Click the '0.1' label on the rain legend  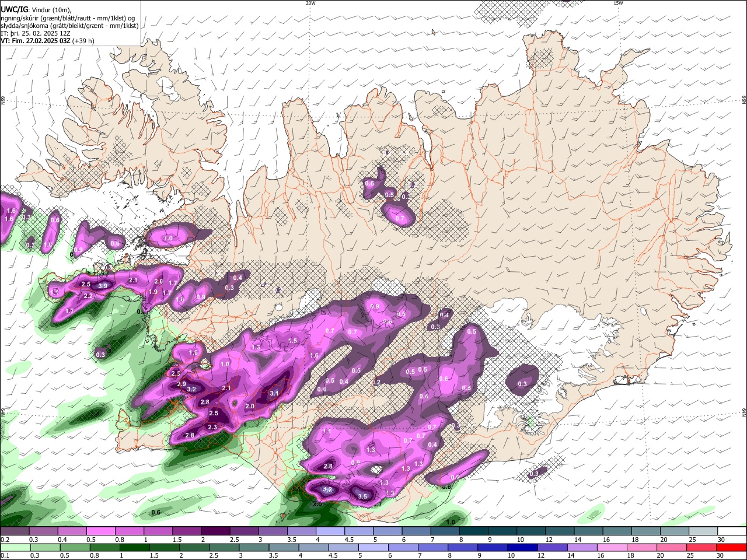tap(4, 555)
